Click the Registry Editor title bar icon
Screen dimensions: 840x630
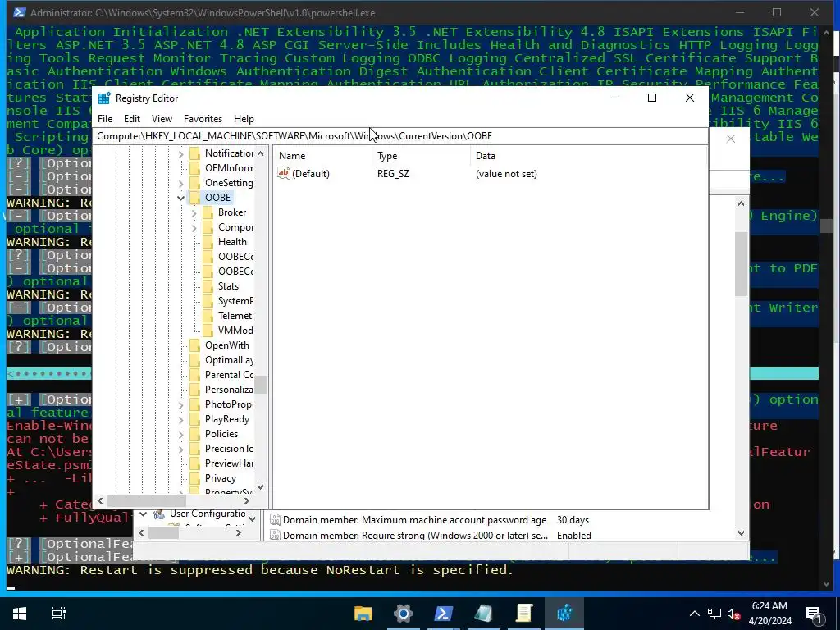click(104, 98)
